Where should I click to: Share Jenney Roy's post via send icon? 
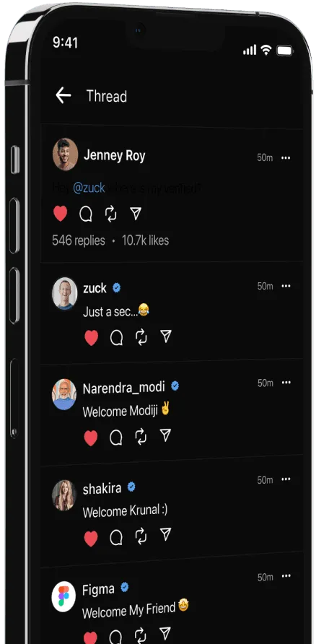136,213
